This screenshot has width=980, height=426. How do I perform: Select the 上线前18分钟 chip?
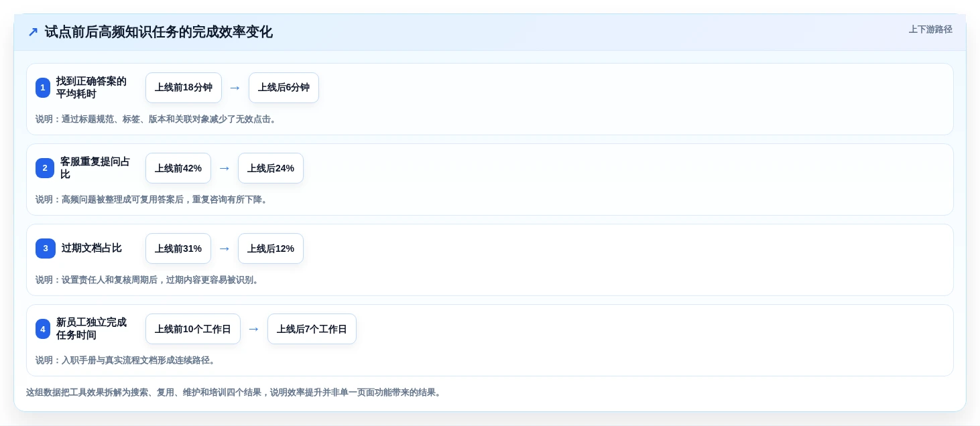pos(184,88)
